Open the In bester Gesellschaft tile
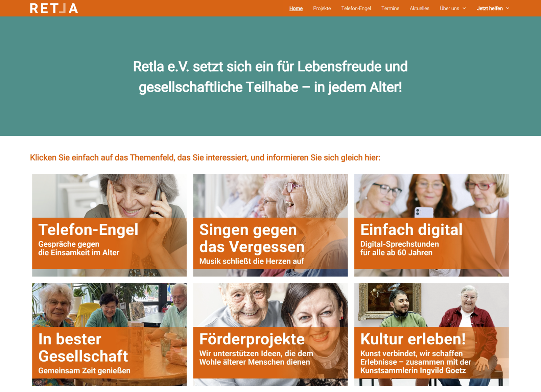 click(109, 335)
